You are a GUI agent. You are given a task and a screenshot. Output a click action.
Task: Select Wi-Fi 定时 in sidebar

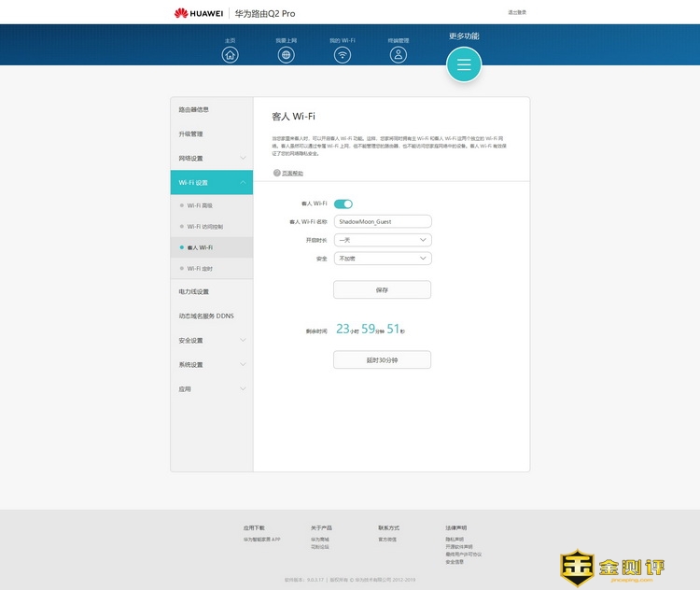(201, 269)
